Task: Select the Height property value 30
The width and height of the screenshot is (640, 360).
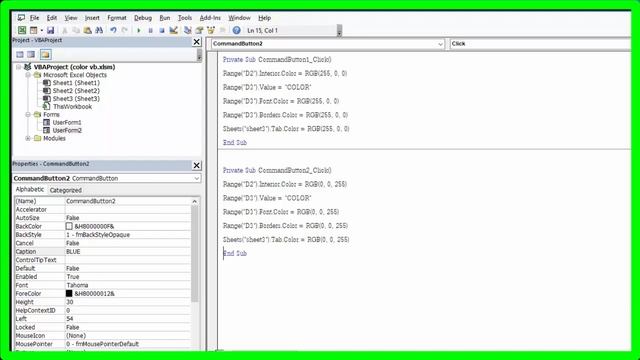Action: click(x=128, y=302)
